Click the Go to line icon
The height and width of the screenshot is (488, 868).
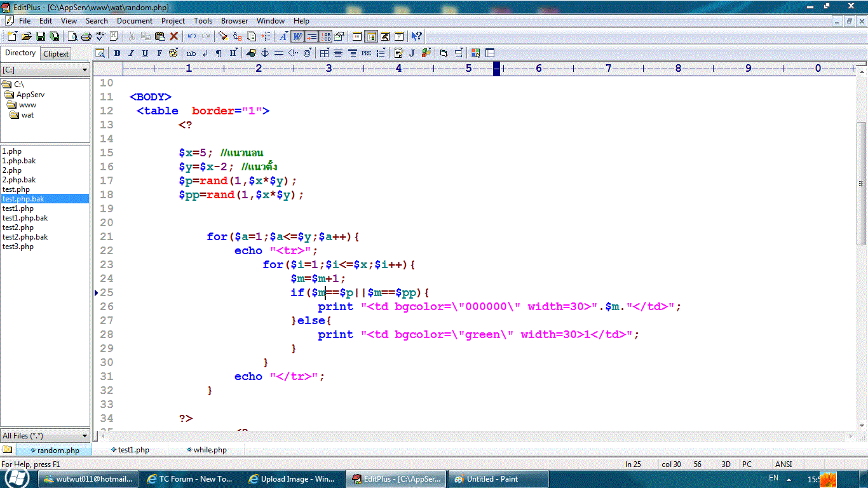[266, 36]
